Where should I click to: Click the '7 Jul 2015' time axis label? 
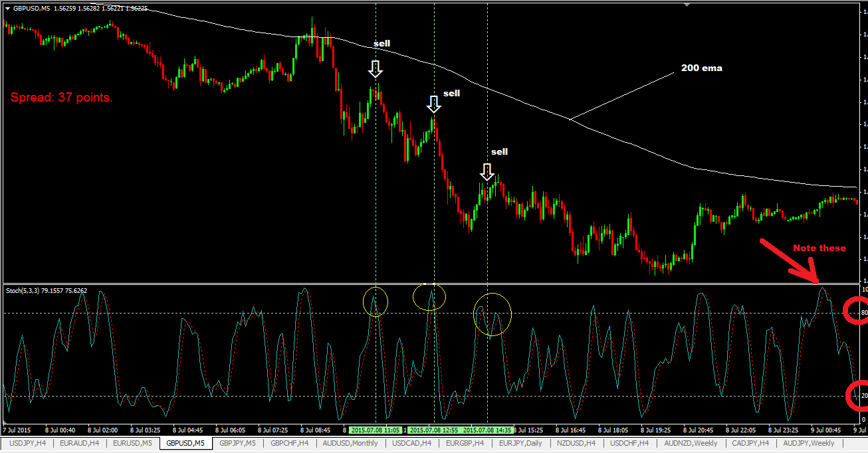point(17,430)
